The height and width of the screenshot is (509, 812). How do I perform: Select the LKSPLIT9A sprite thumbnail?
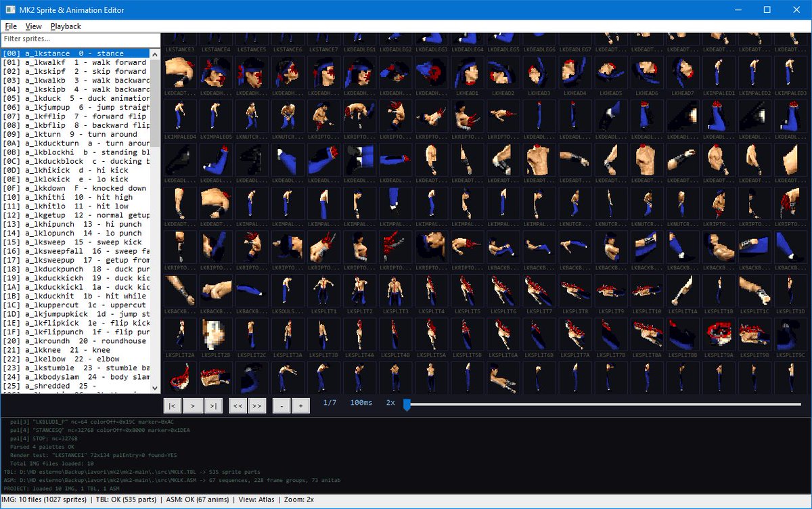click(x=719, y=336)
